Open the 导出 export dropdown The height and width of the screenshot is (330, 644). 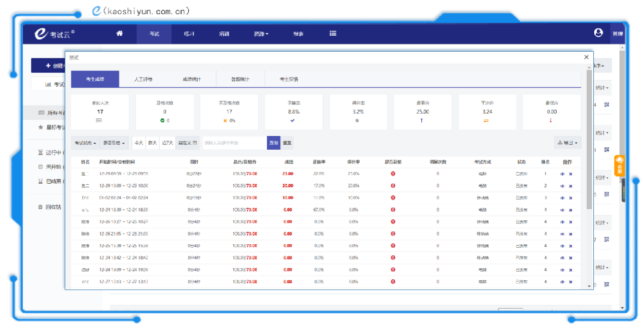click(x=567, y=143)
